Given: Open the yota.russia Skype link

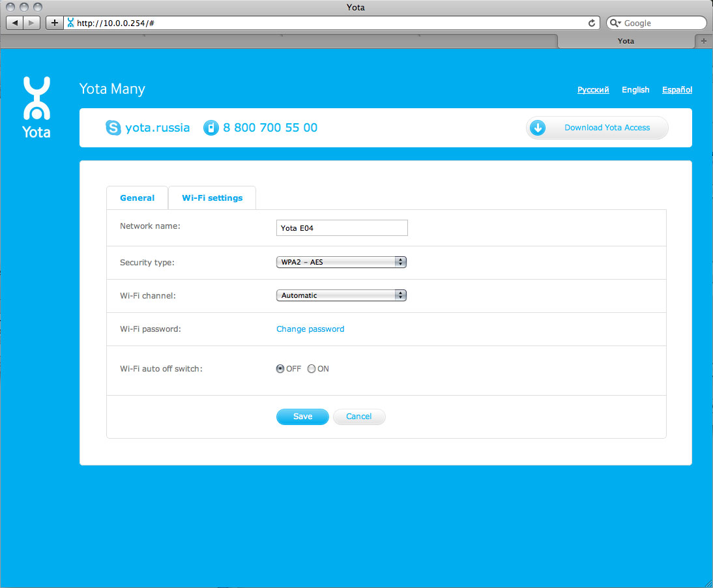Looking at the screenshot, I should (157, 128).
